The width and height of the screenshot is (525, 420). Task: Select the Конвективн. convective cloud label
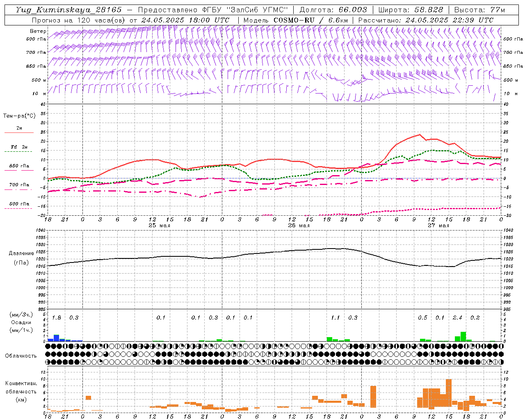21,383
